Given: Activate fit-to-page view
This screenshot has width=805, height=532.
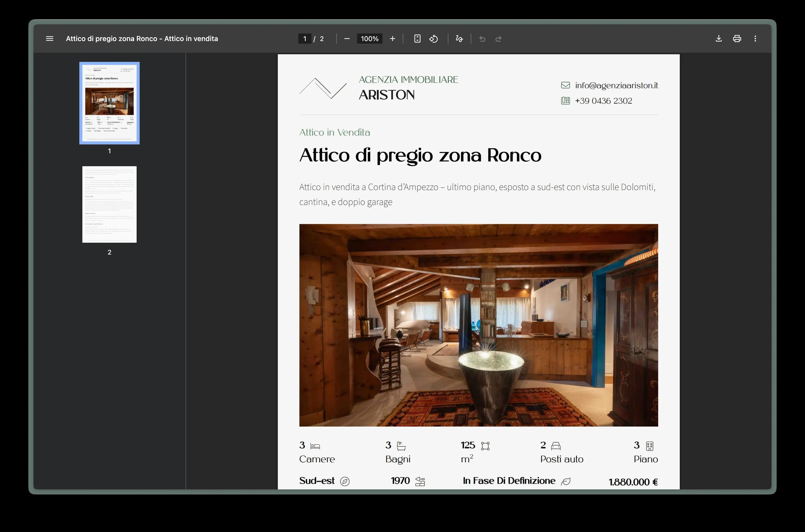Looking at the screenshot, I should 417,39.
